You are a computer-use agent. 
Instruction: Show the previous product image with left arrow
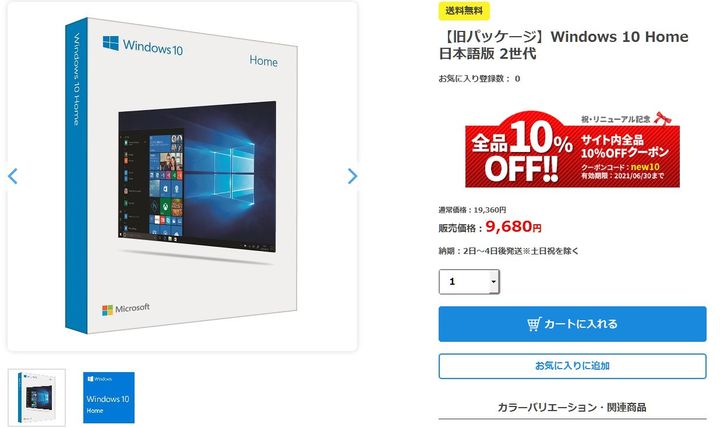[13, 176]
